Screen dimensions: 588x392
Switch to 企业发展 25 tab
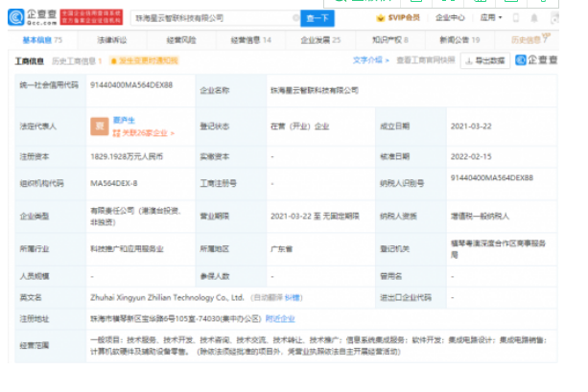pos(320,40)
